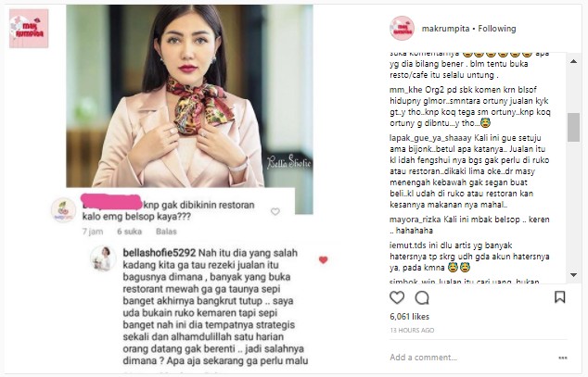Open the makrumpita username link

coord(445,29)
